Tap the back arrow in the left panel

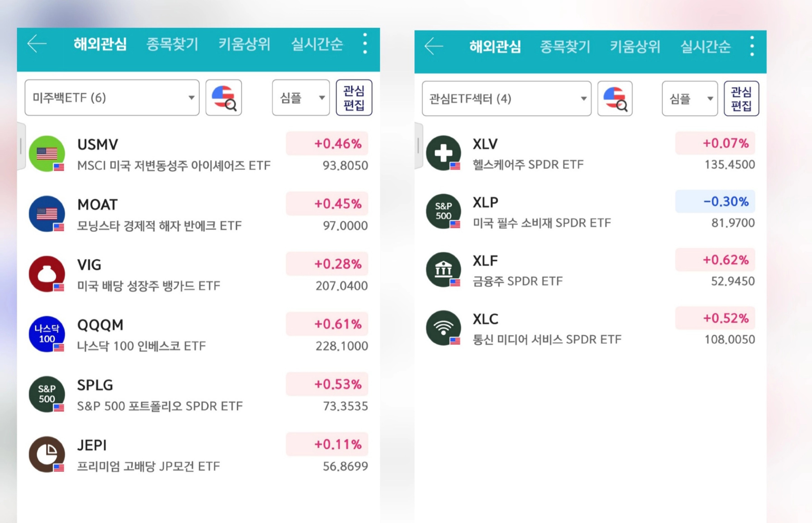click(37, 44)
